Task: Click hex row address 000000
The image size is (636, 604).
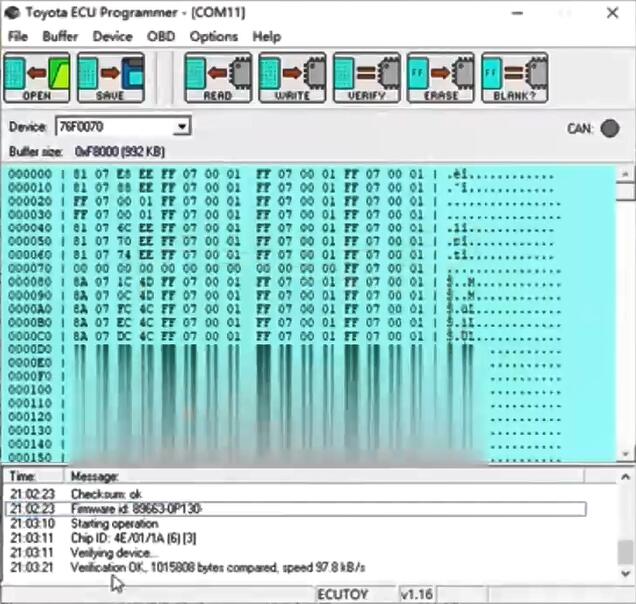Action: pyautogui.click(x=30, y=174)
